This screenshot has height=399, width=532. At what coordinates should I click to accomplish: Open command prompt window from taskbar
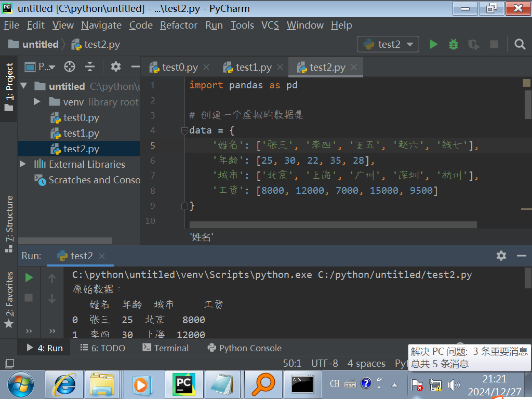302,384
